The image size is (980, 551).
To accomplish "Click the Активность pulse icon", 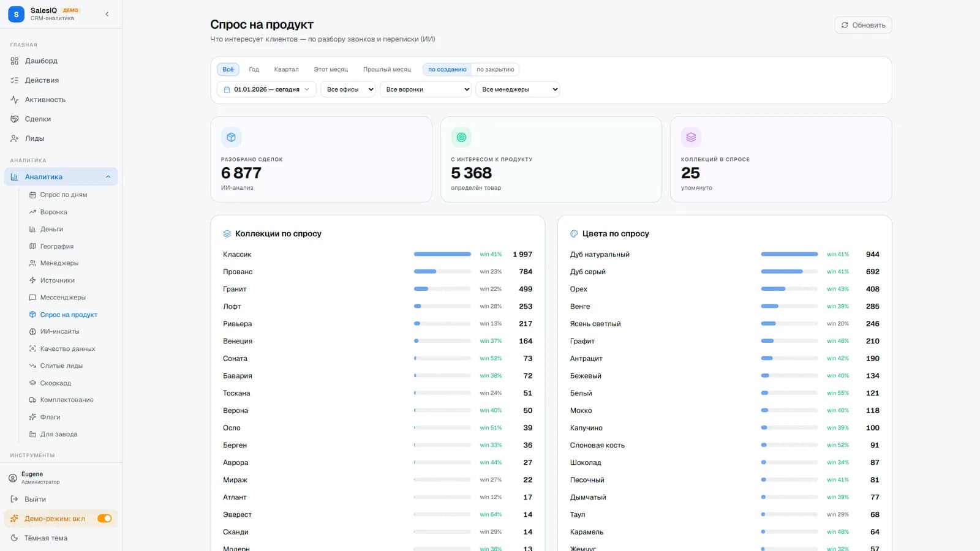I will (x=15, y=99).
